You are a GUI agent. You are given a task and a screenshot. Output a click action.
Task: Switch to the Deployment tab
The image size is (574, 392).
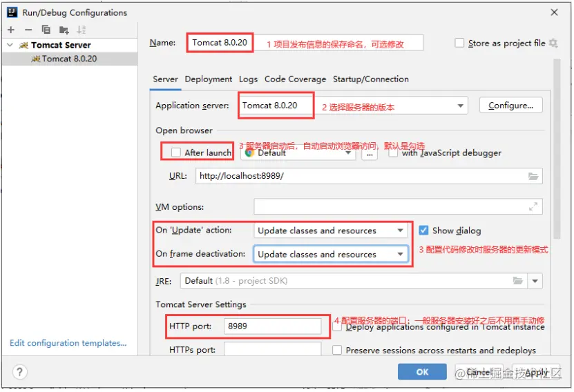pos(209,79)
